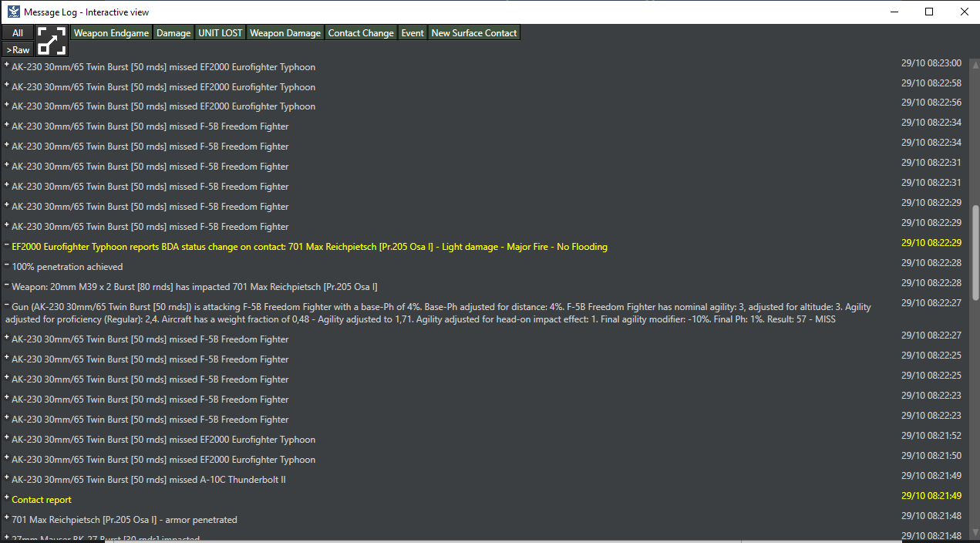
Task: Expand the plus sign of the 08:23:00 entry
Action: pyautogui.click(x=7, y=66)
